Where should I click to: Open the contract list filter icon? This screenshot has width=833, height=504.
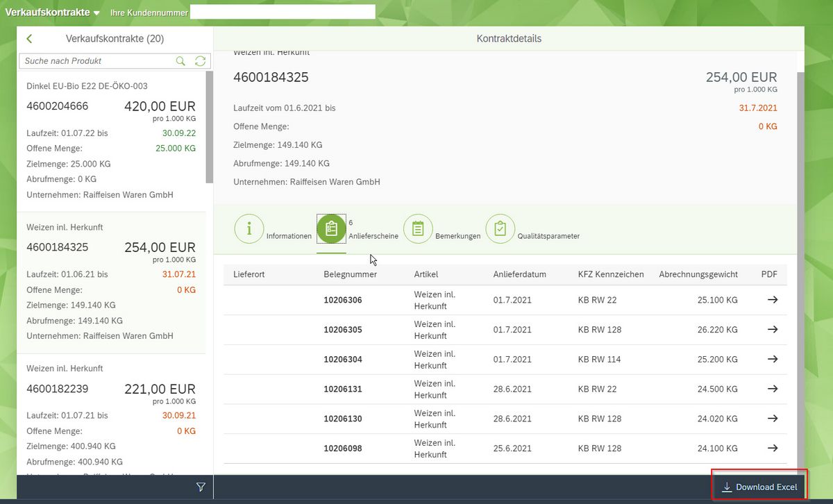pyautogui.click(x=201, y=487)
